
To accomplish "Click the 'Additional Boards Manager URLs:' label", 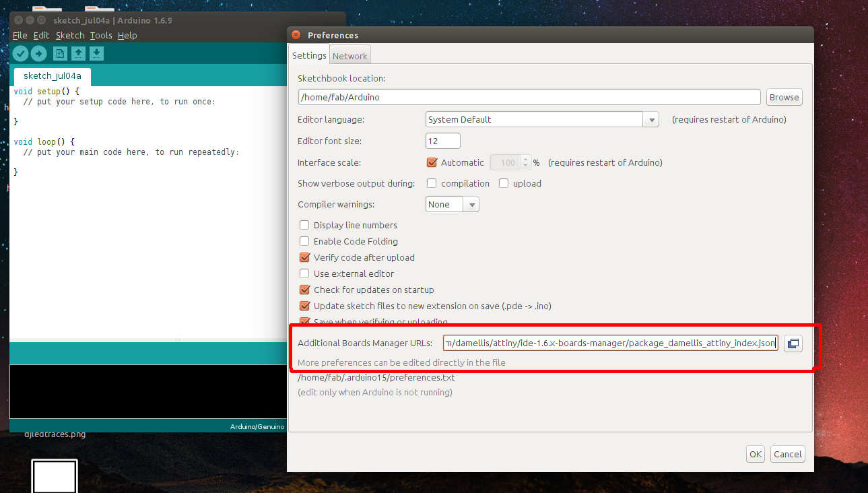I will tap(365, 343).
